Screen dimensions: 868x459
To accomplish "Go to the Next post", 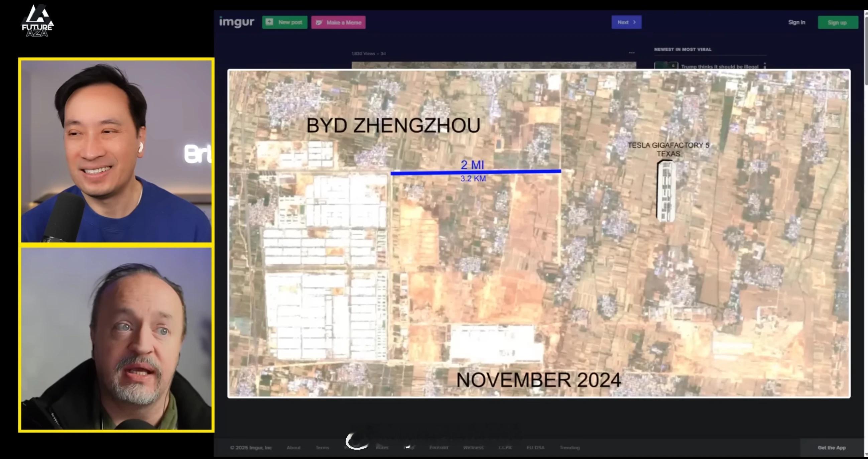I will tap(626, 22).
